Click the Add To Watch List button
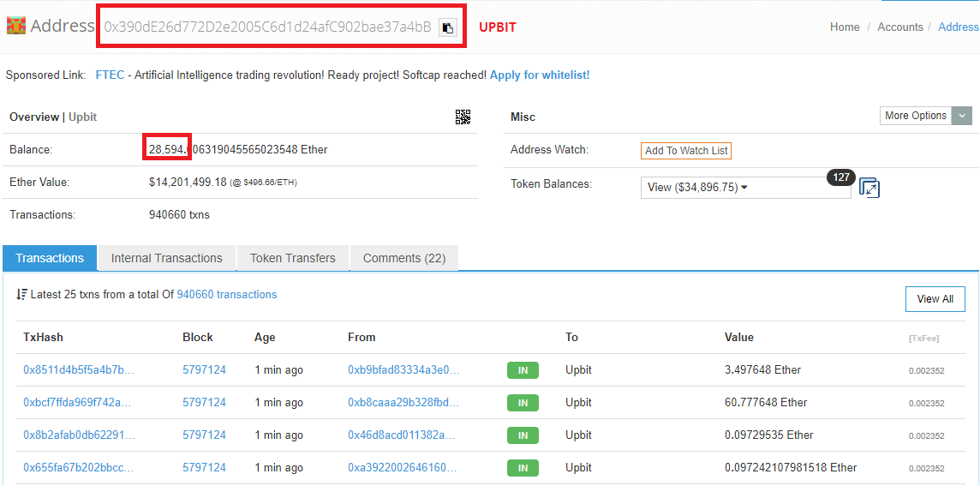Screen dimensions: 980x486 (686, 151)
